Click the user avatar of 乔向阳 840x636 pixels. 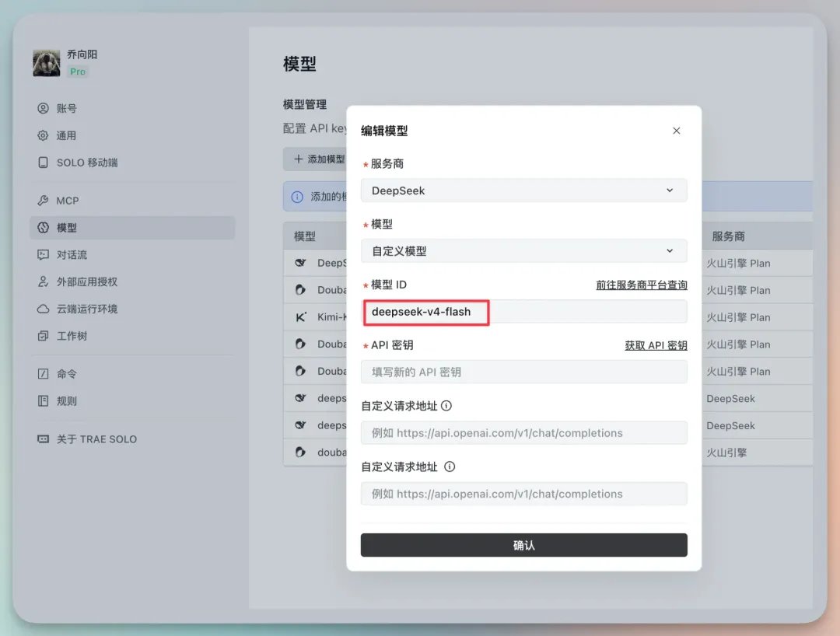pyautogui.click(x=46, y=63)
